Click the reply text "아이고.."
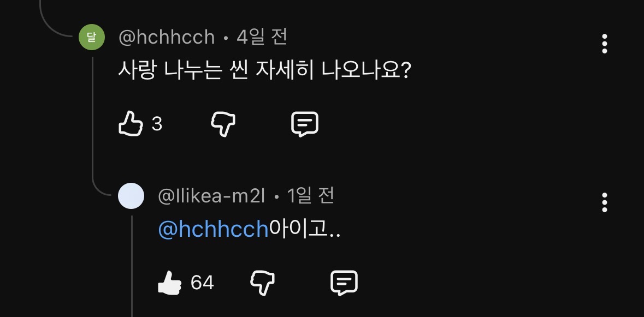The width and height of the screenshot is (644, 317). pos(305,230)
